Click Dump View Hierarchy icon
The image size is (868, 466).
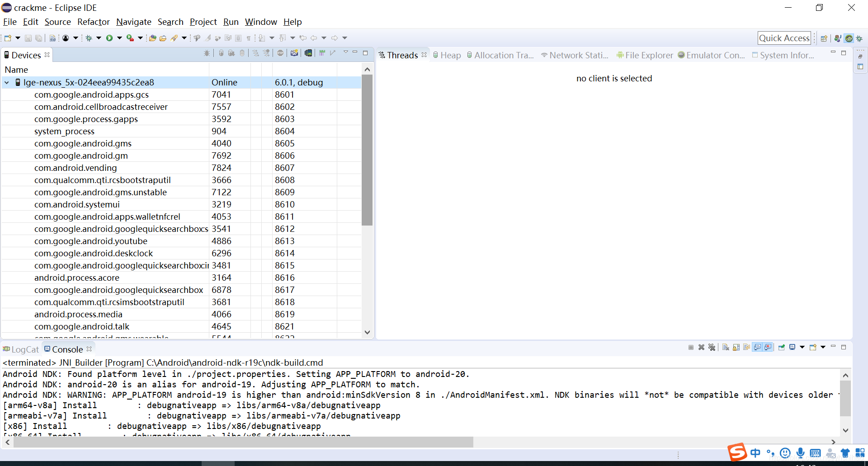[308, 53]
